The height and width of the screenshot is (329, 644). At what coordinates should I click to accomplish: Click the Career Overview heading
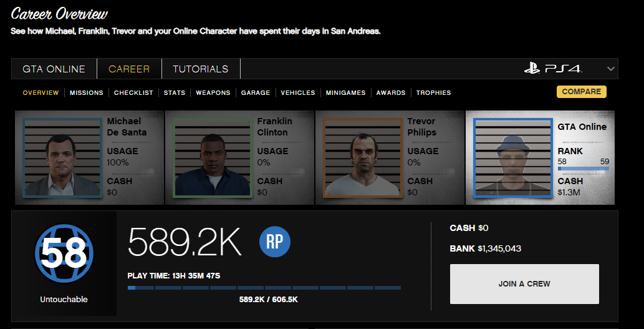[59, 14]
